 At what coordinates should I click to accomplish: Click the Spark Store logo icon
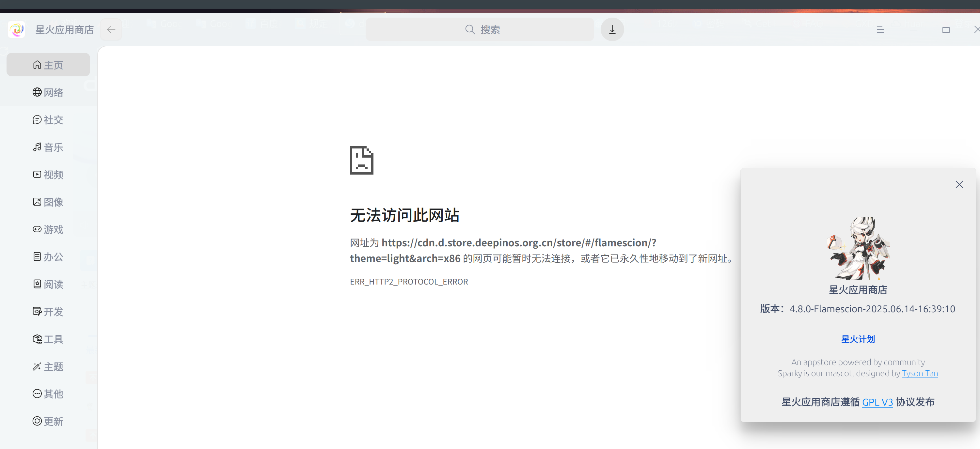(x=16, y=29)
